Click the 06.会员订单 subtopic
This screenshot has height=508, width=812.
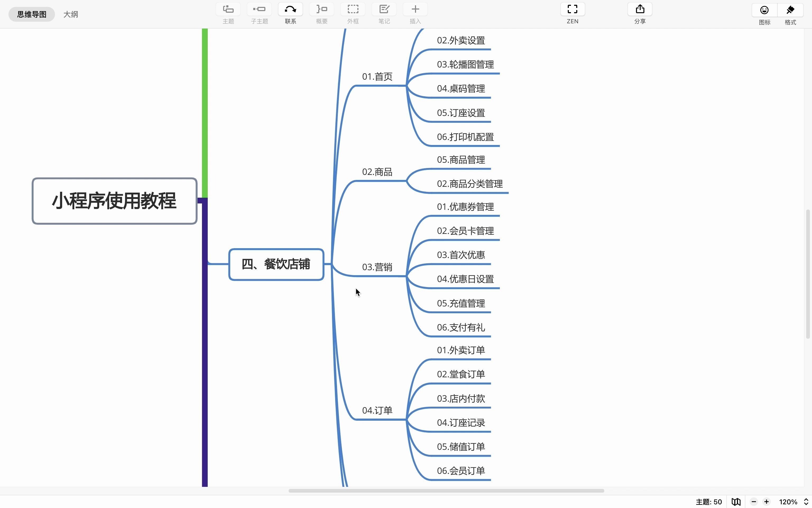(x=461, y=471)
